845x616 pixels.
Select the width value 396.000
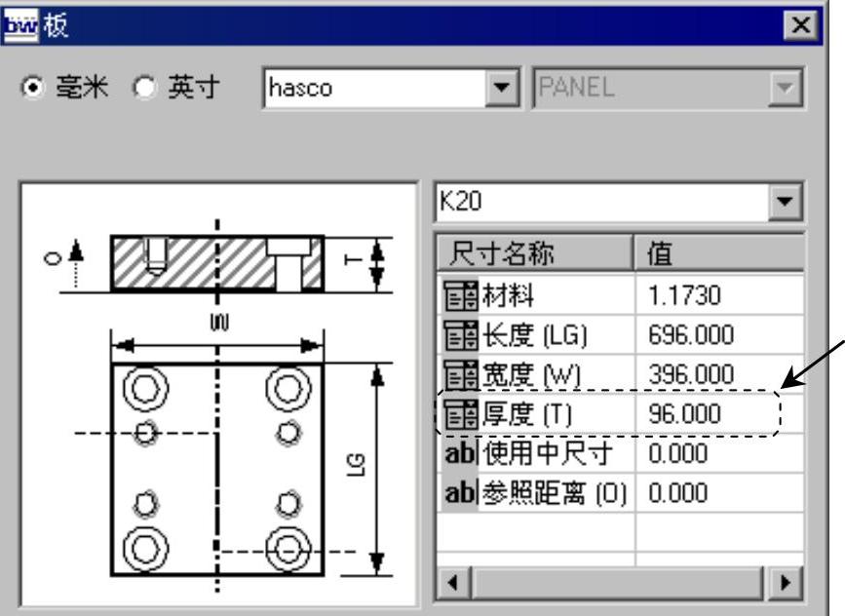691,374
